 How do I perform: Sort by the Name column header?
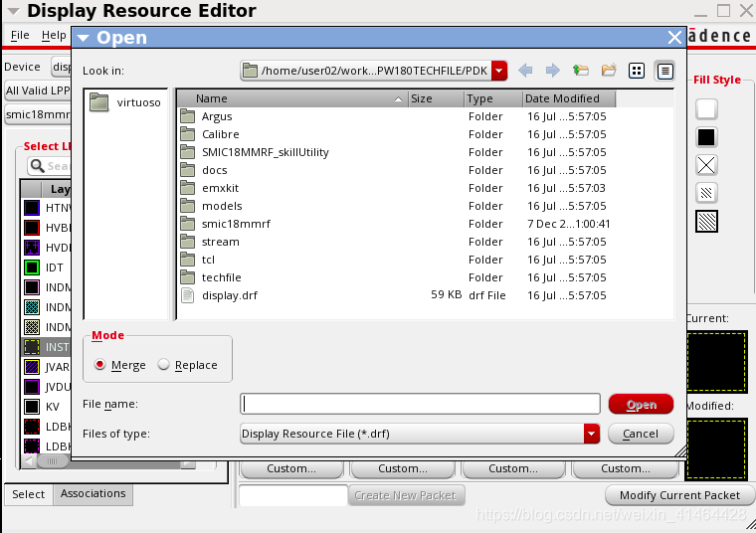tap(292, 98)
